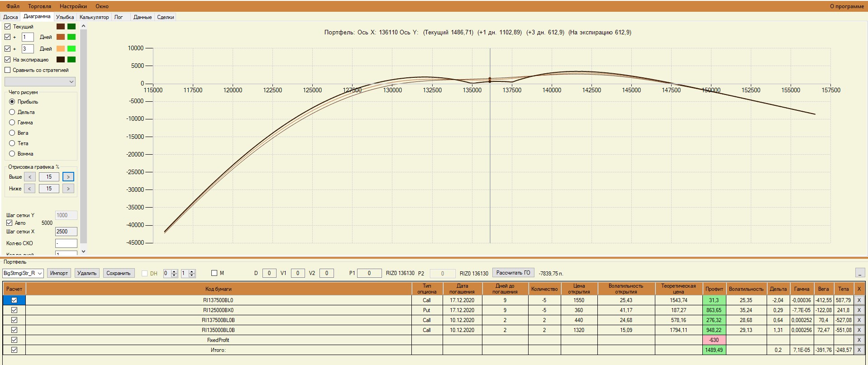The width and height of the screenshot is (868, 365).
Task: Remove the RI125000BX0 put row via X button
Action: (859, 310)
